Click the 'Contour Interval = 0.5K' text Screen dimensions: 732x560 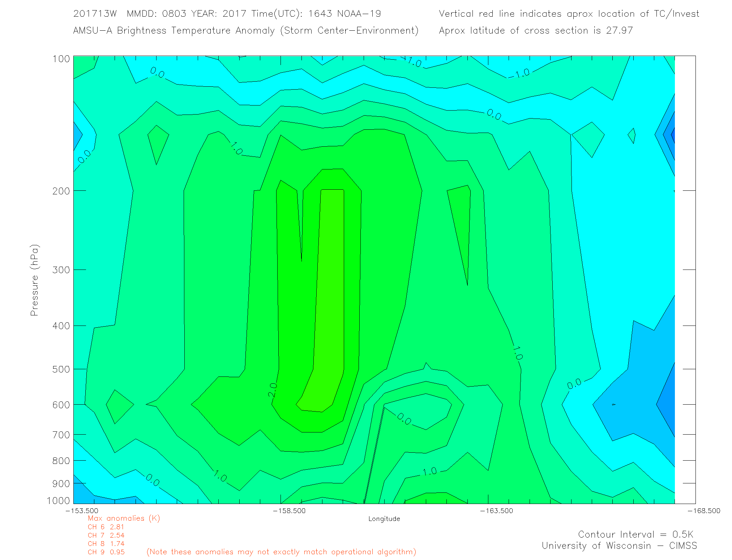[x=635, y=534]
